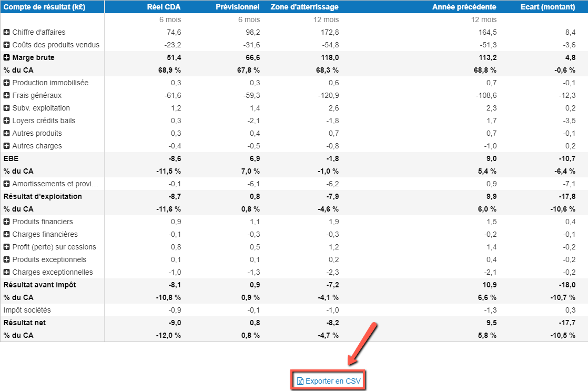Click Zone d'atterrissage value 172,8
The width and height of the screenshot is (588, 391).
click(x=330, y=32)
